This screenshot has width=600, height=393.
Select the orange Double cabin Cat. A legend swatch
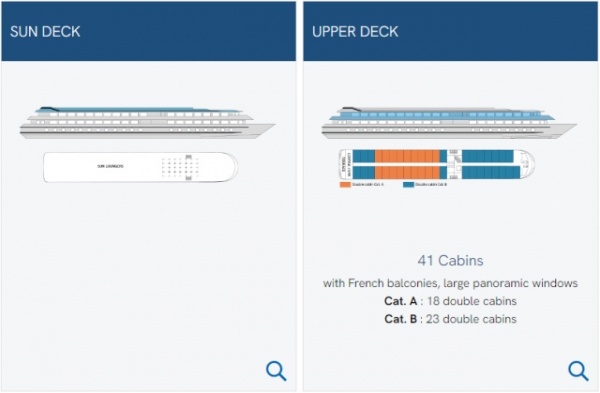[345, 184]
